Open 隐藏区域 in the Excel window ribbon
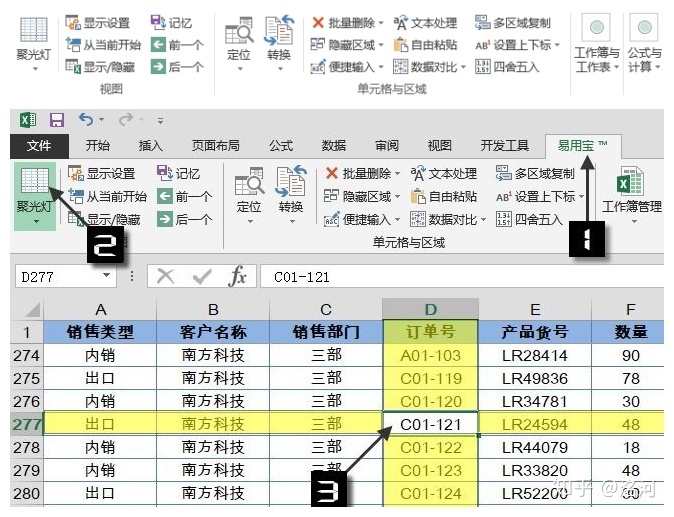Image resolution: width=674 pixels, height=517 pixels. point(362,197)
